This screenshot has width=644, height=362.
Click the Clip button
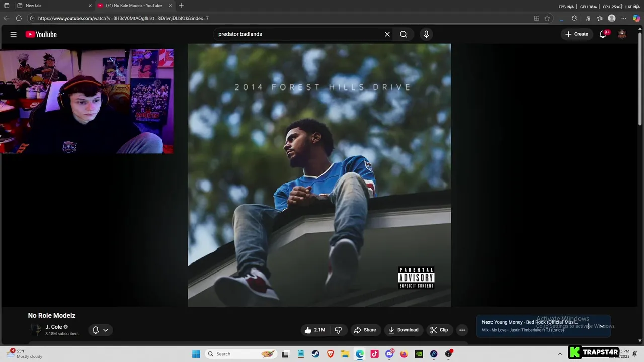pyautogui.click(x=439, y=330)
